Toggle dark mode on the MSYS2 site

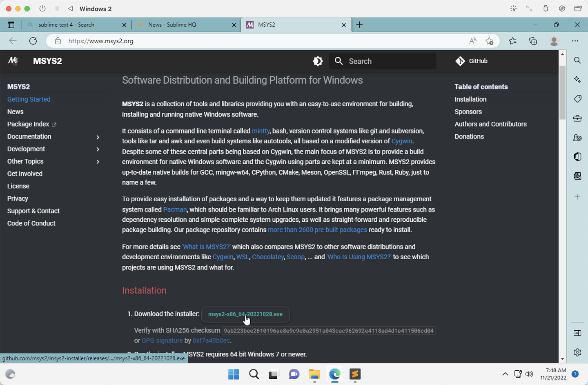pos(318,61)
